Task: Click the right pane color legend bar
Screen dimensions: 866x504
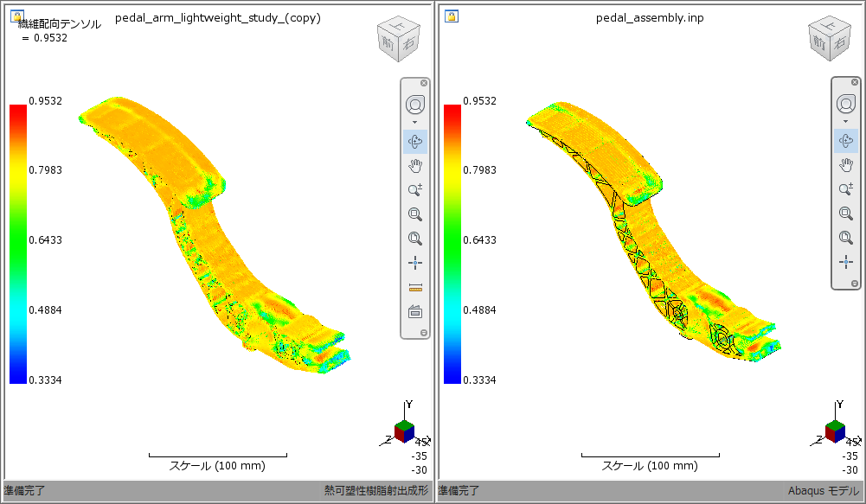Action: 452,244
